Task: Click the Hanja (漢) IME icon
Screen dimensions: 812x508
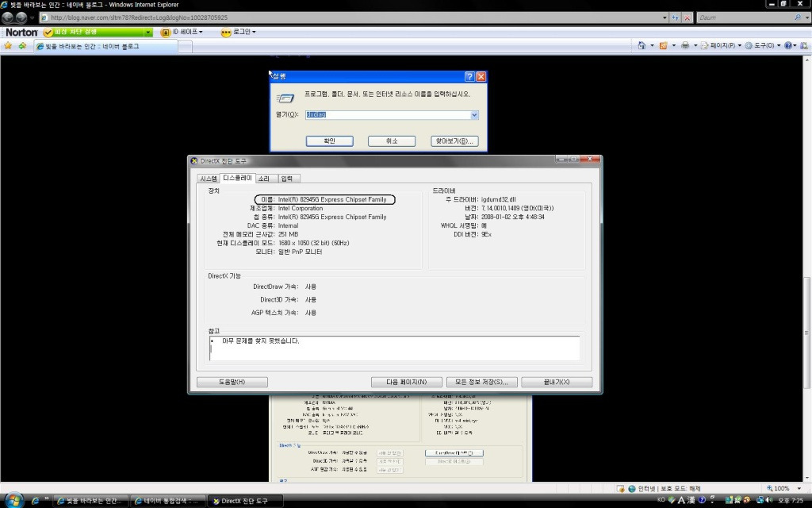Action: coord(691,500)
